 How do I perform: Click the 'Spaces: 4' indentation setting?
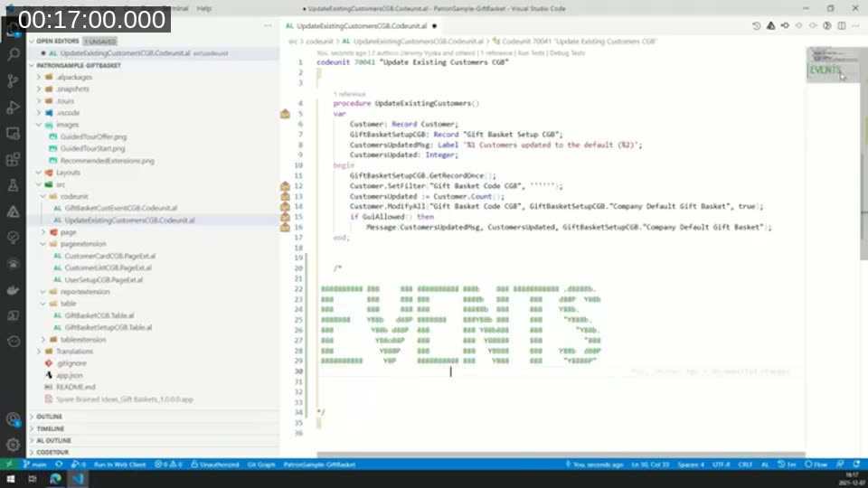coord(691,465)
